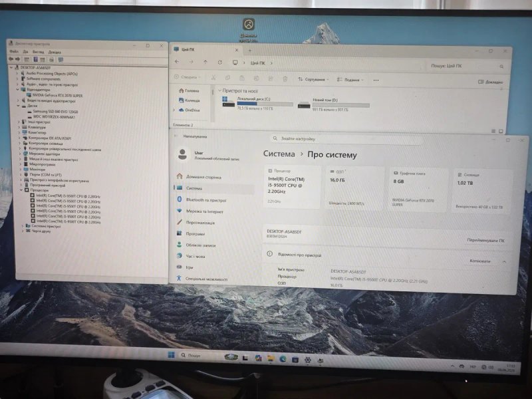Toggle the Докладно details pane
This screenshot has width=532, height=399.
click(490, 82)
